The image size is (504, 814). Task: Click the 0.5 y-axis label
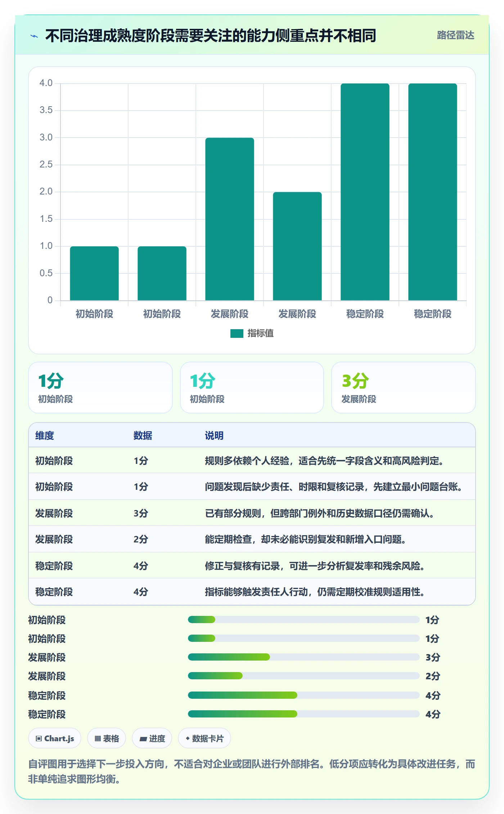click(46, 273)
